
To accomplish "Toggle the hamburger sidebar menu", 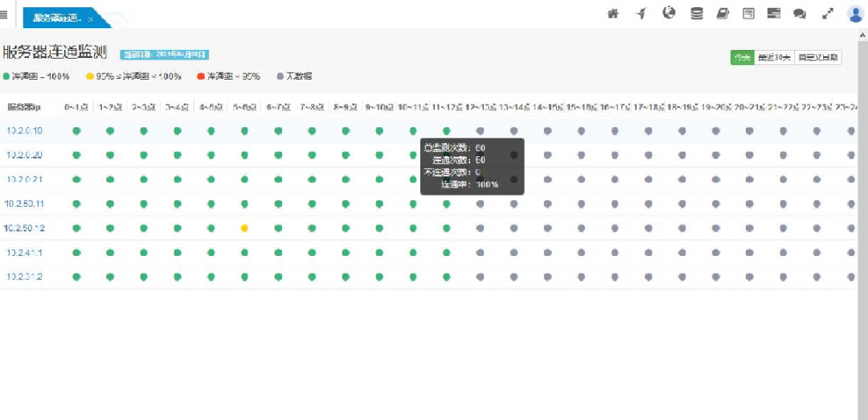I will click(4, 14).
